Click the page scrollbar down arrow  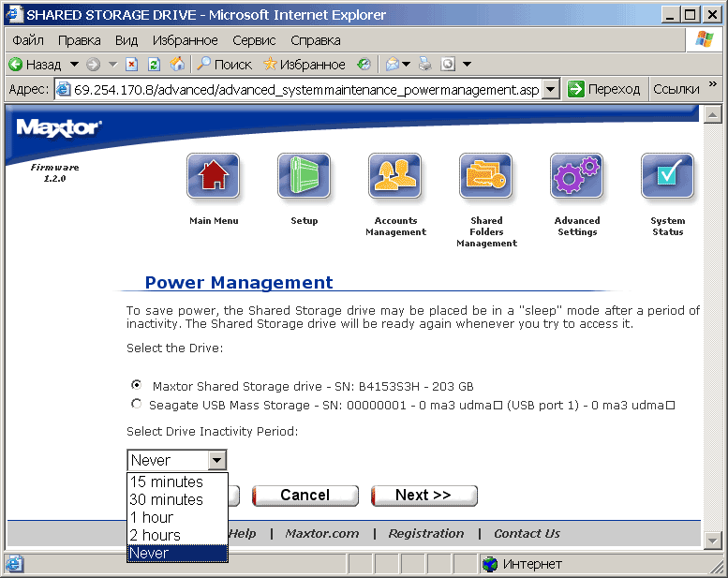point(713,540)
